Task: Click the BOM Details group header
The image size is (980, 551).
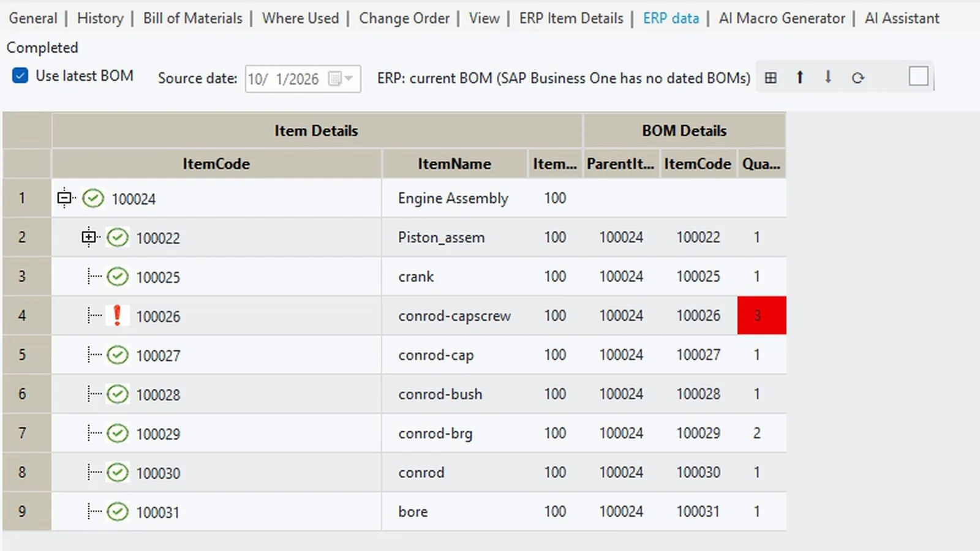Action: [684, 130]
